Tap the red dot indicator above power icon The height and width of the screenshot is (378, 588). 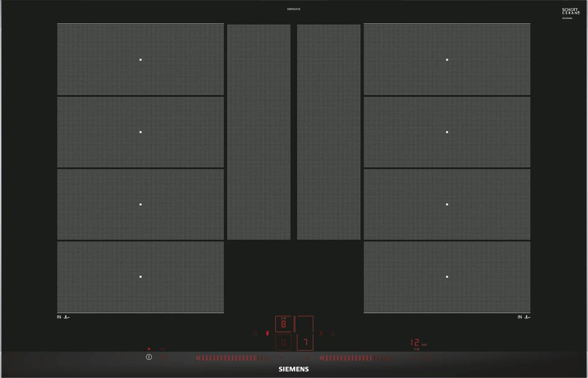pos(149,349)
